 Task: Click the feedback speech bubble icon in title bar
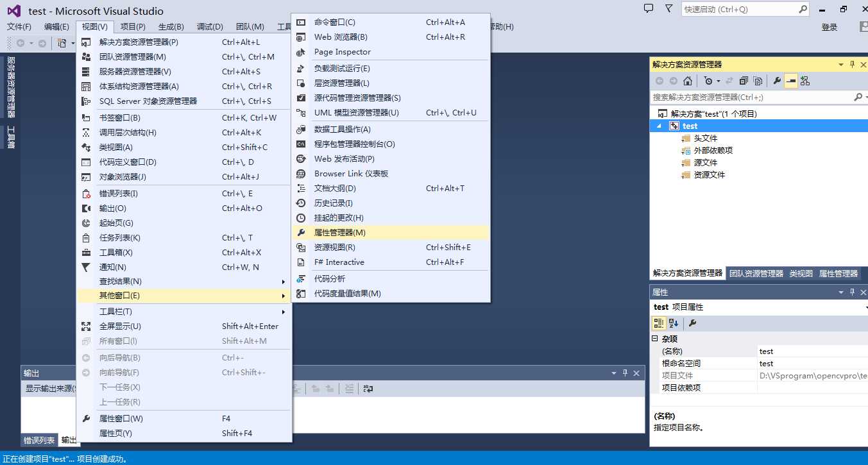[649, 9]
